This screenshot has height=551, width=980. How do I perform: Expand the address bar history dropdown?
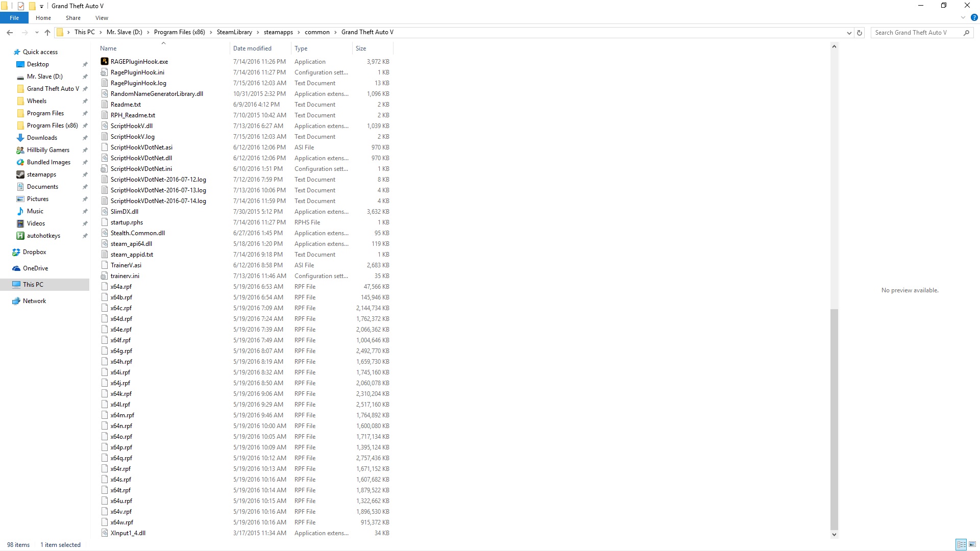pyautogui.click(x=849, y=33)
